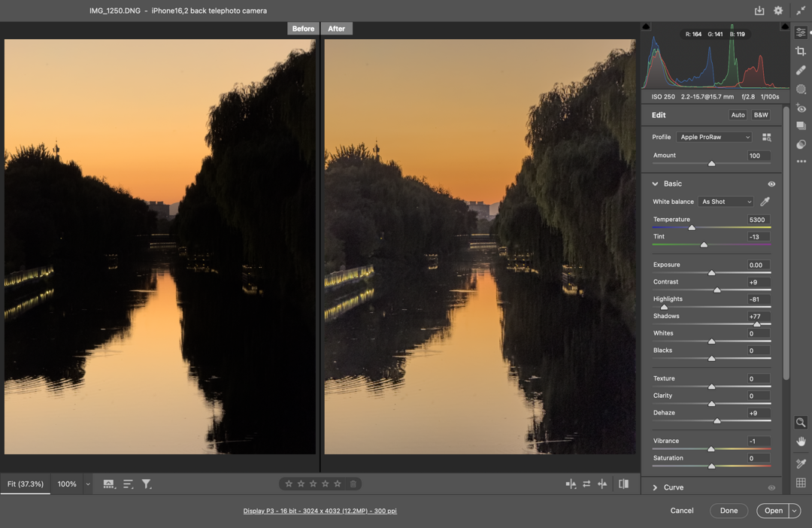Click the filter funnel icon

(147, 484)
